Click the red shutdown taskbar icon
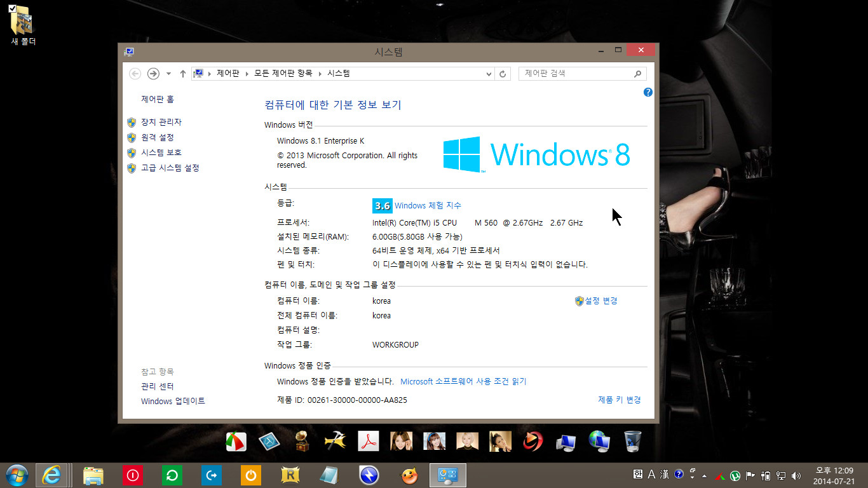 [133, 475]
